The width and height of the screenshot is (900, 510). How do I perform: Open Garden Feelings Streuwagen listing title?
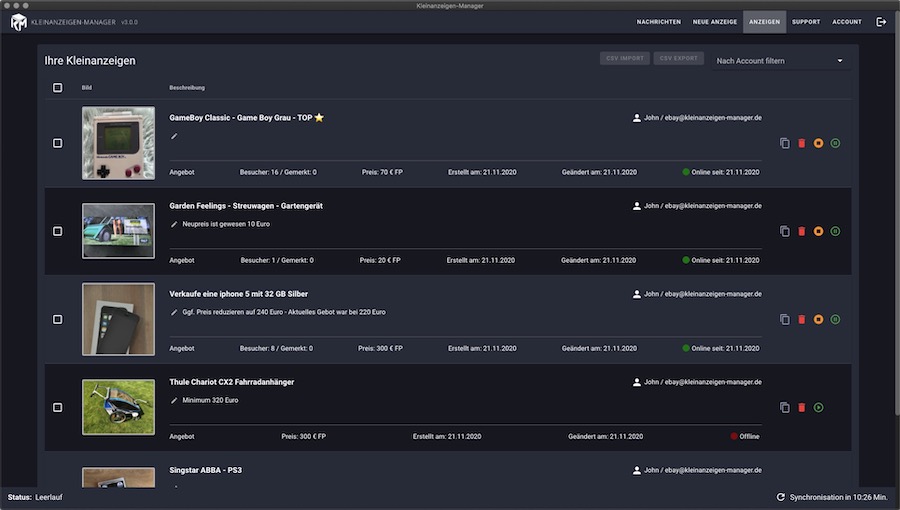[x=246, y=206]
